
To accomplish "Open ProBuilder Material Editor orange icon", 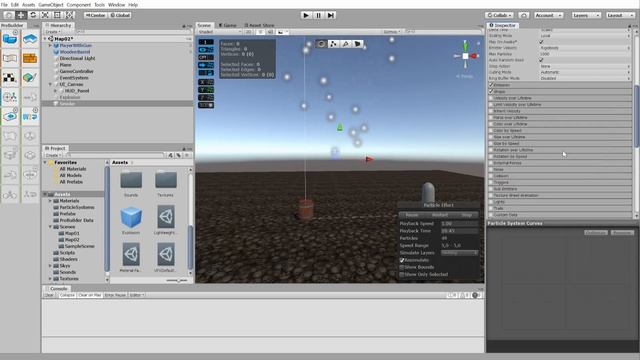I will 30,58.
